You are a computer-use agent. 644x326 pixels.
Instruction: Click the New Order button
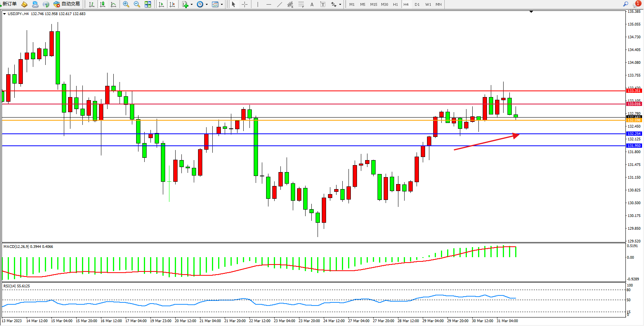pyautogui.click(x=9, y=4)
